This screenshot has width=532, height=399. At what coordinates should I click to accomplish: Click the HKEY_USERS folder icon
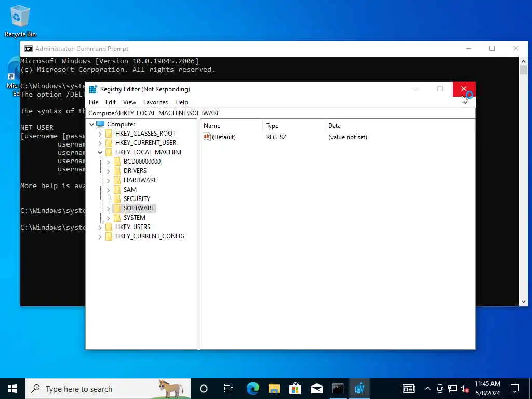click(109, 227)
